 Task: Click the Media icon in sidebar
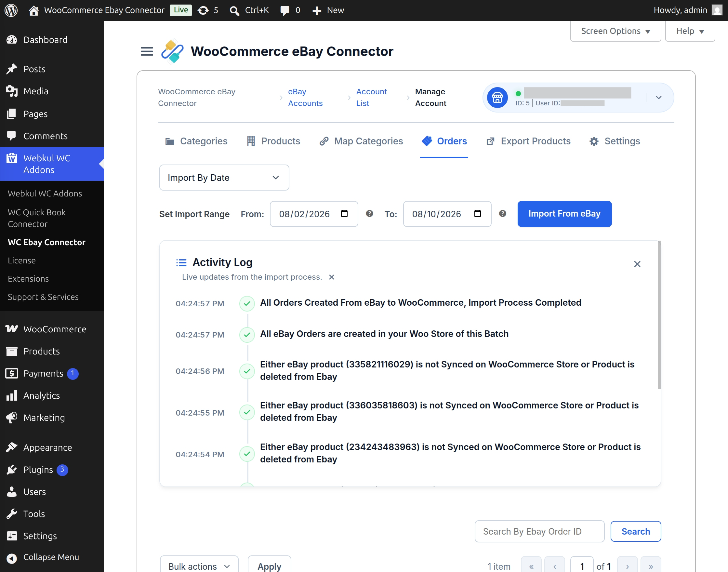[x=12, y=91]
